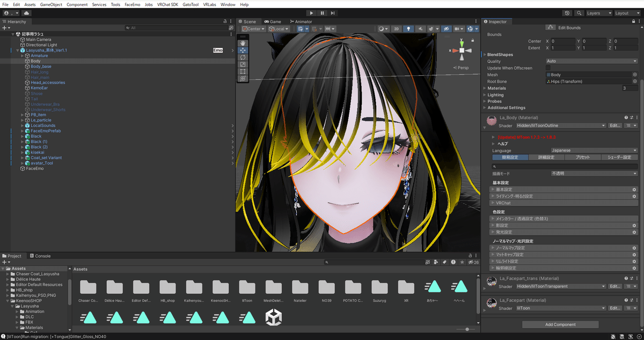Open Undo History icon in top toolbar
The width and height of the screenshot is (644, 340).
(x=568, y=13)
